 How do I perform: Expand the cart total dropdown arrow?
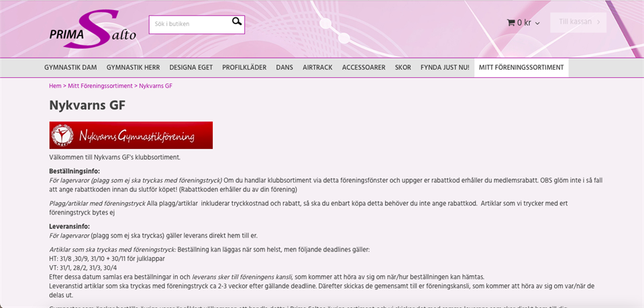(x=537, y=23)
